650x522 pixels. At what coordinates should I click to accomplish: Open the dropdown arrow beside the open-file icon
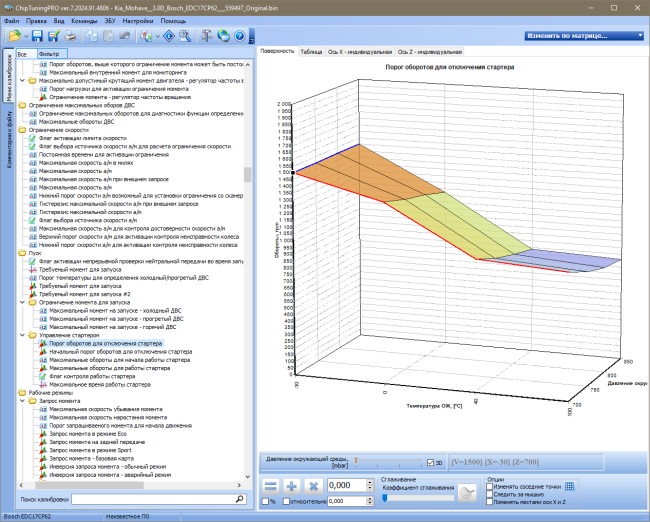[x=26, y=36]
